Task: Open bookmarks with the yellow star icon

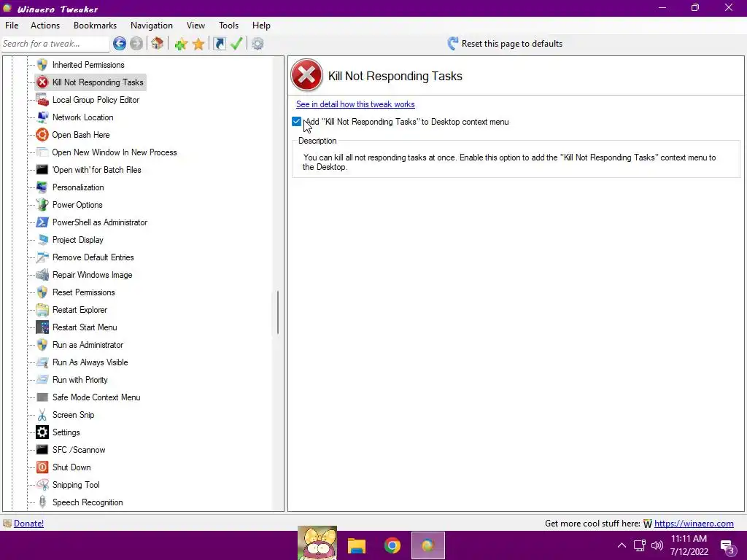Action: (x=198, y=44)
